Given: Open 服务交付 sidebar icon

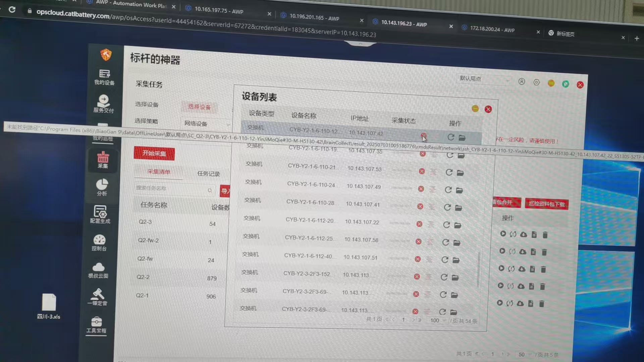Looking at the screenshot, I should [103, 104].
